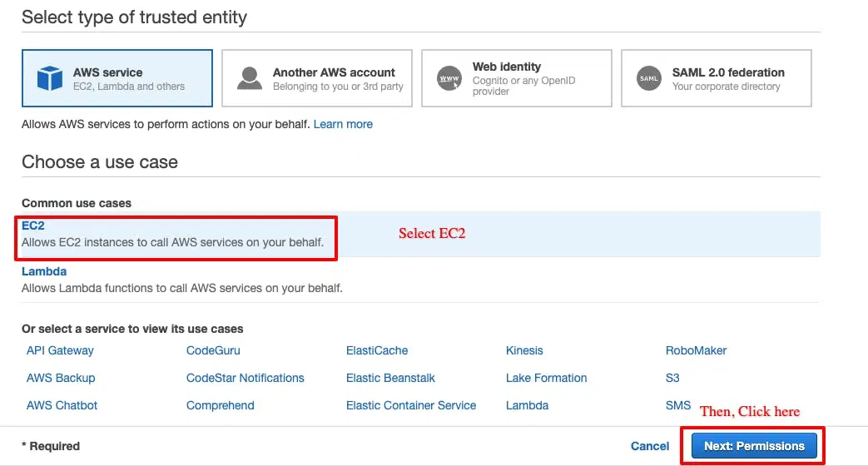The height and width of the screenshot is (466, 868).
Task: Open Elastic Beanstalk service use cases
Action: 390,378
